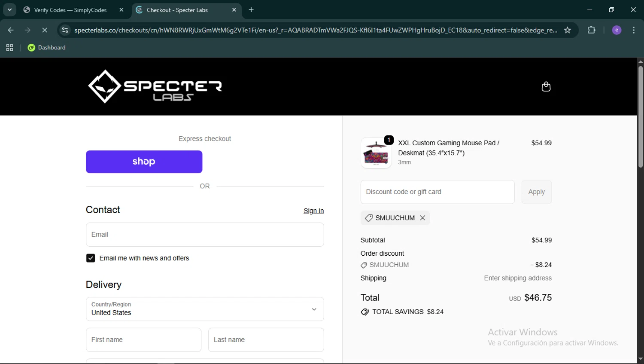Uncheck Email me with news and offers
The height and width of the screenshot is (364, 644).
click(91, 258)
